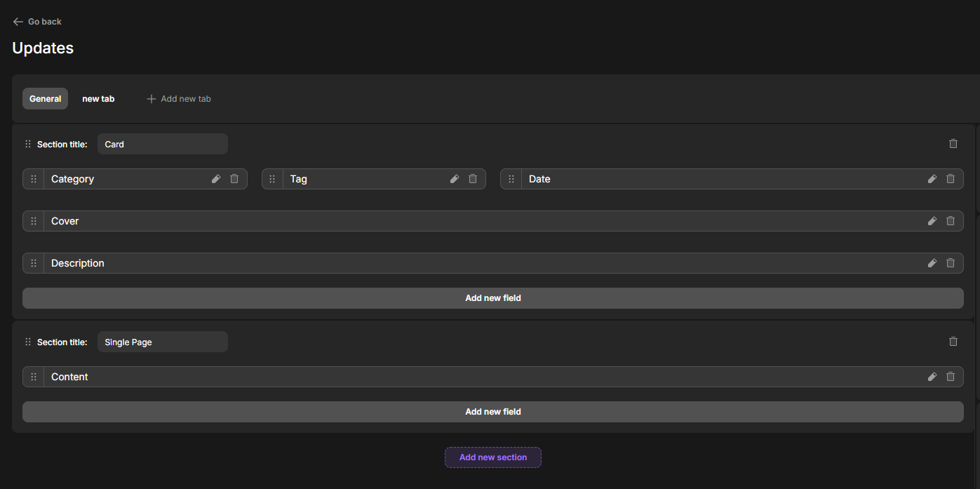Image resolution: width=980 pixels, height=489 pixels.
Task: Switch to the General tab
Action: (x=45, y=99)
